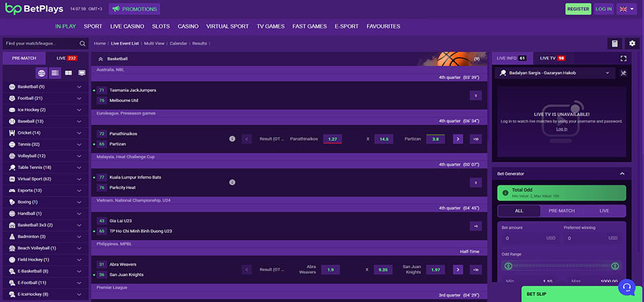Select the list view icon

(55, 73)
